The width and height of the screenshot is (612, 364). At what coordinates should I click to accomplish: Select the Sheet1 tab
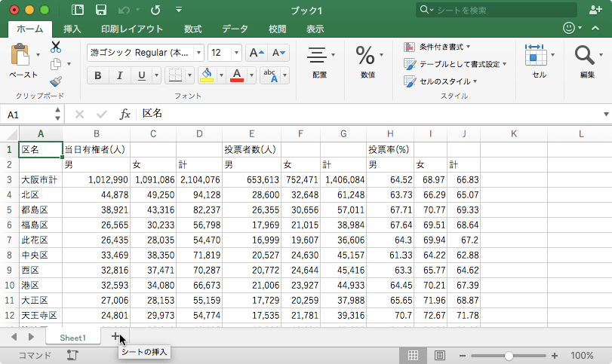tap(73, 338)
